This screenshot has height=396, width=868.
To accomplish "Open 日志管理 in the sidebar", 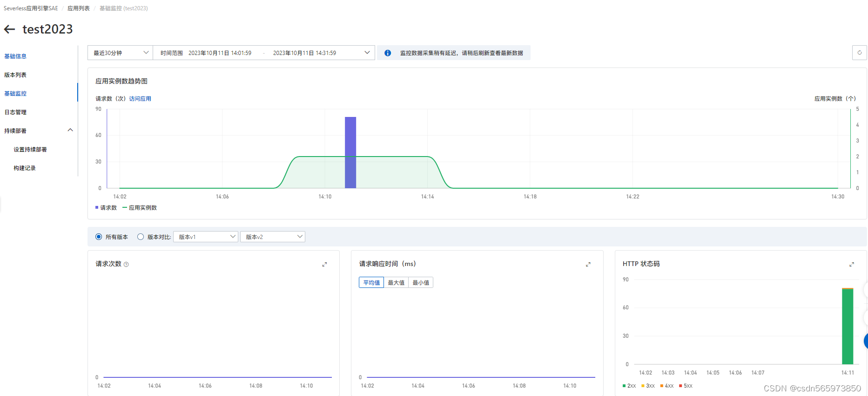I will tap(15, 112).
